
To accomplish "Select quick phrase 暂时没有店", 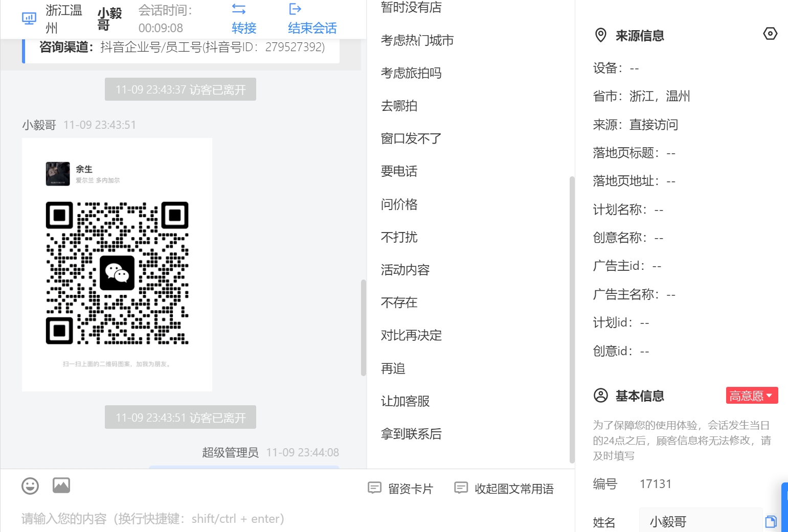I will click(x=412, y=7).
